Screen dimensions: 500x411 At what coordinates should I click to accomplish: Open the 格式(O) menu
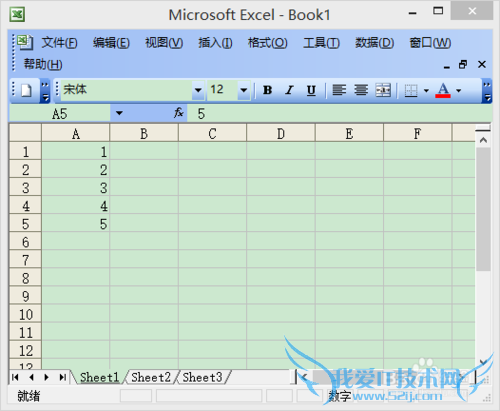(267, 43)
